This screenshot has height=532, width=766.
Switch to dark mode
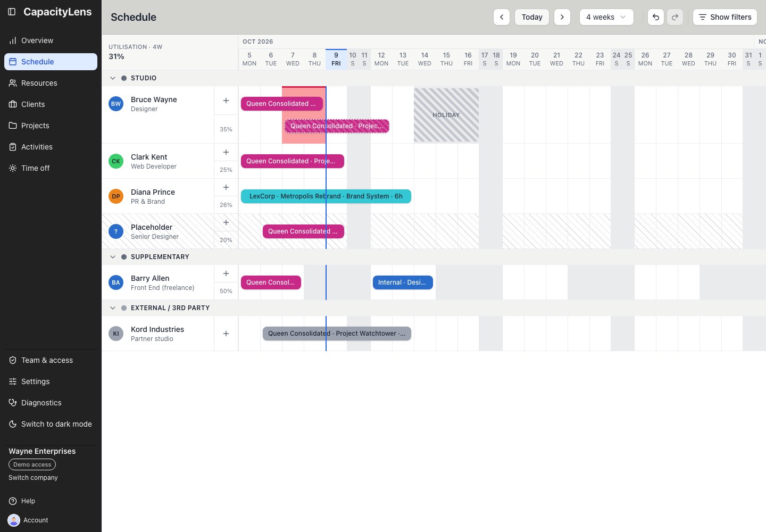tap(51, 424)
